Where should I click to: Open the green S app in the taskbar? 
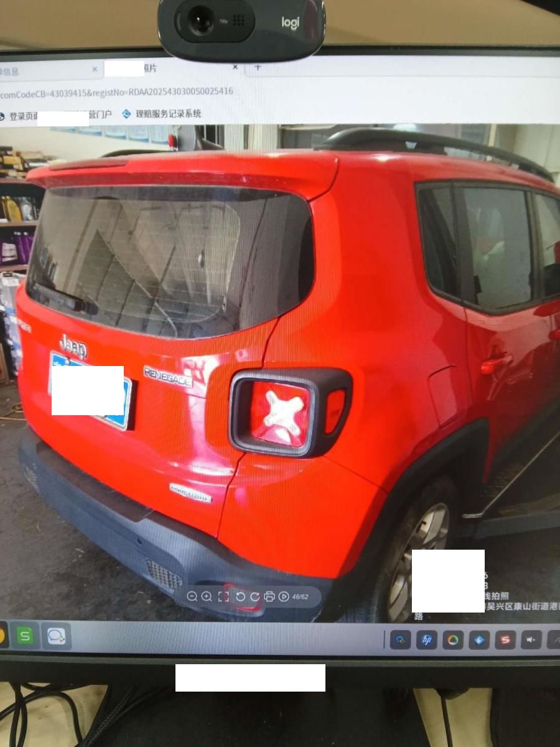(x=26, y=636)
